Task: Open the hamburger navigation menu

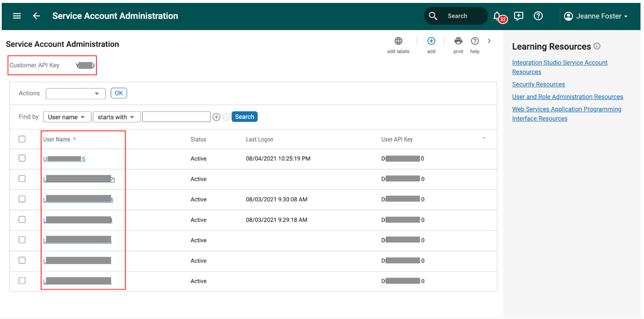Action: tap(17, 16)
